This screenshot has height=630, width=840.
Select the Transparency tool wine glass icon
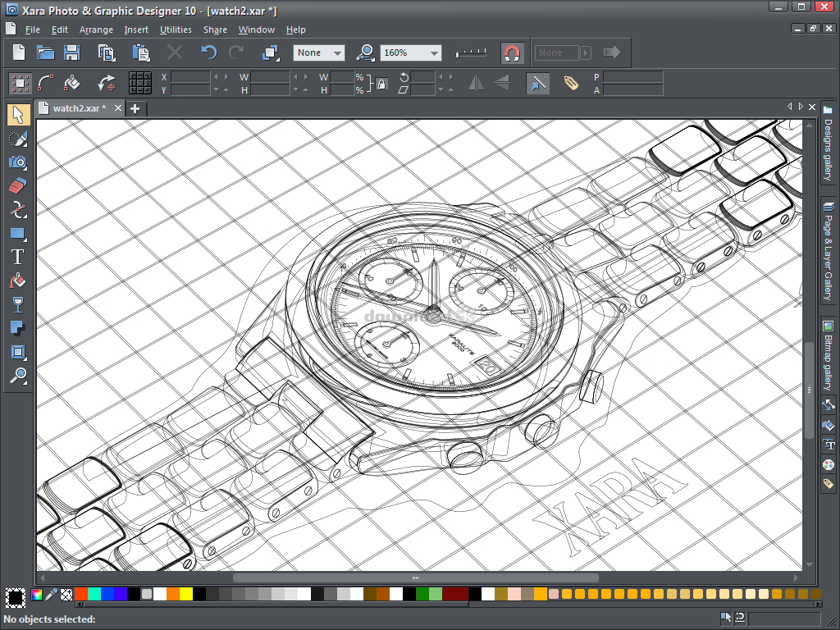coord(18,305)
